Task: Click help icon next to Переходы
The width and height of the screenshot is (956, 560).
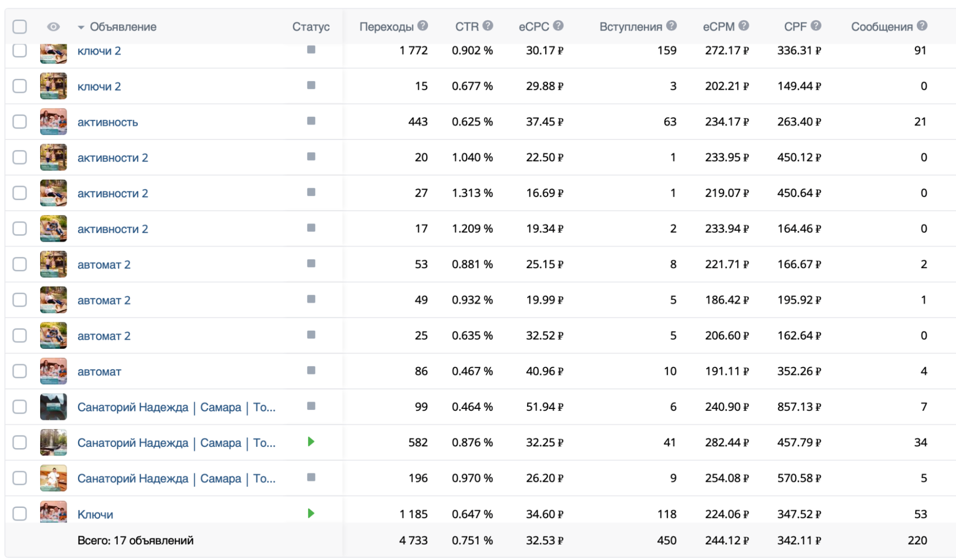Action: click(422, 26)
